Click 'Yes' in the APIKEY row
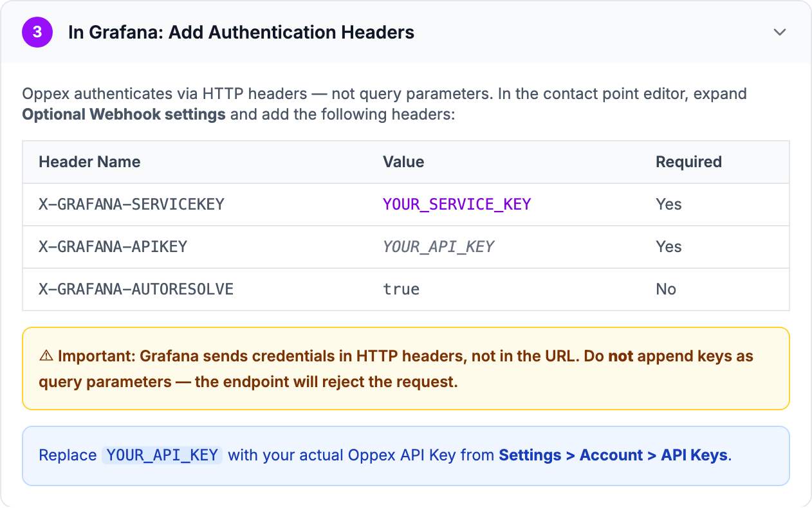This screenshot has width=812, height=508. click(x=669, y=247)
